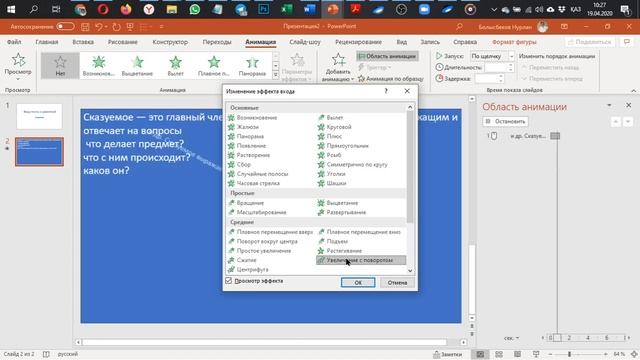
Task: Select Увеличение с поворотом effect
Action: coord(361,260)
